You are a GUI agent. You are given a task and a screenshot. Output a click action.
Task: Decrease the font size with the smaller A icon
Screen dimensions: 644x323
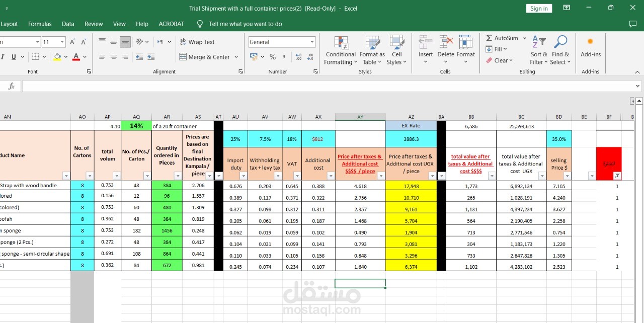85,42
